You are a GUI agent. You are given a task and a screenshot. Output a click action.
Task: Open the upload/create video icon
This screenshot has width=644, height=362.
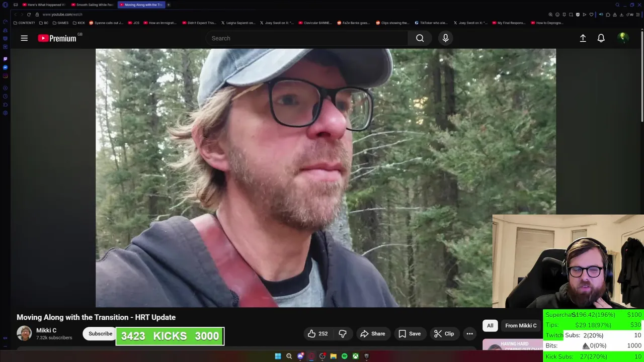tap(583, 38)
